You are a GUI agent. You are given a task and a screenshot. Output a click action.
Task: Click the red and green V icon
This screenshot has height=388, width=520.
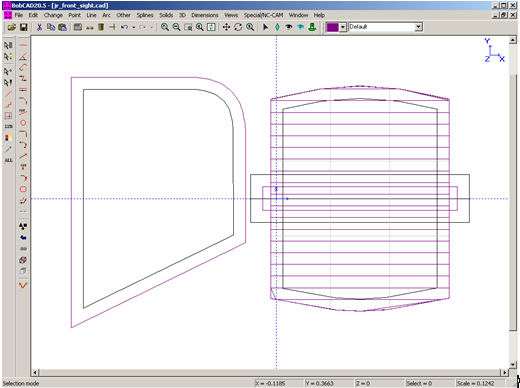pos(23,285)
